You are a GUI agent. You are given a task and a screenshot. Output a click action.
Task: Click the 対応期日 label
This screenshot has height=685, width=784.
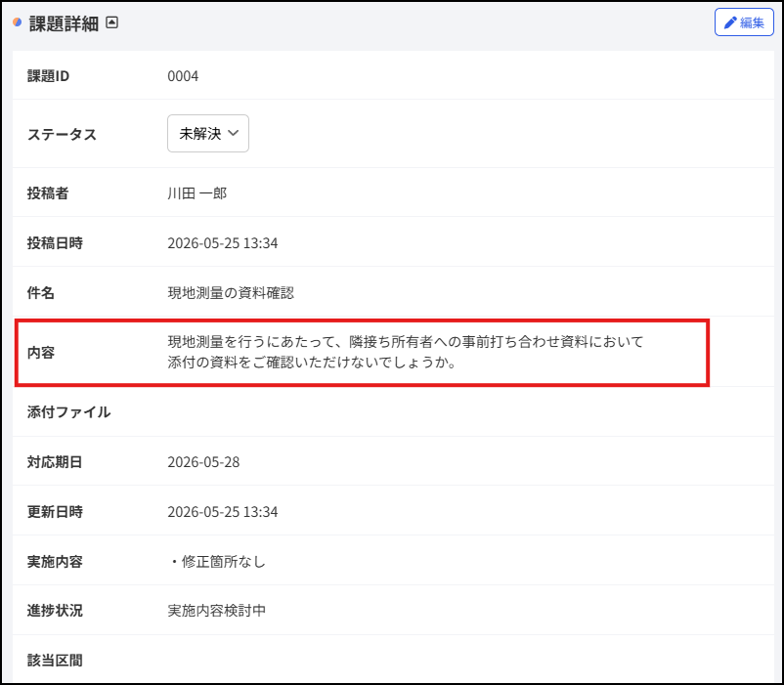pos(55,461)
